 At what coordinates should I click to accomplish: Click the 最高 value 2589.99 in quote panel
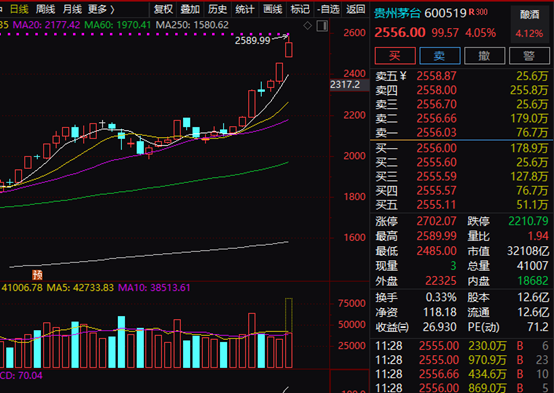click(436, 236)
